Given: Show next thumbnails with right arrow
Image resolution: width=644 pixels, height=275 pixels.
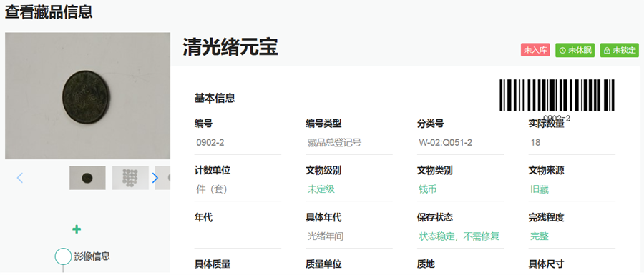Looking at the screenshot, I should coord(155,178).
